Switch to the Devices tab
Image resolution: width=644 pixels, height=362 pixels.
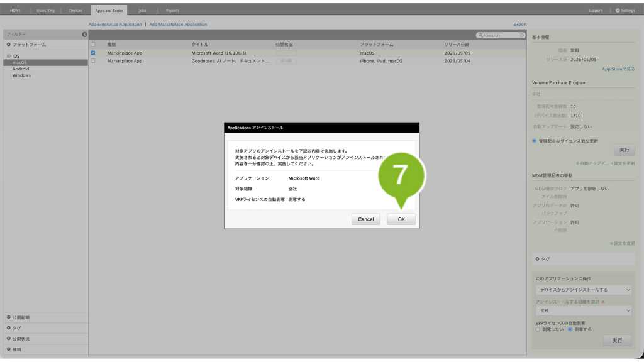75,10
